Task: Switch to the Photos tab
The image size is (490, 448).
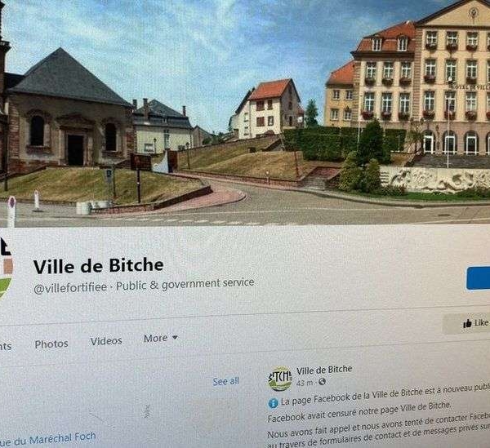Action: pyautogui.click(x=51, y=344)
